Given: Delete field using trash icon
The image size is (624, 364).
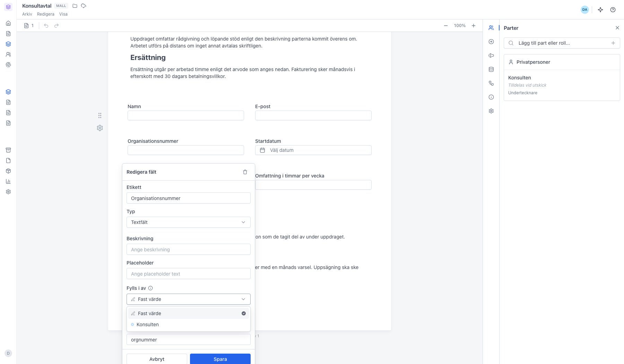Looking at the screenshot, I should click(x=245, y=172).
